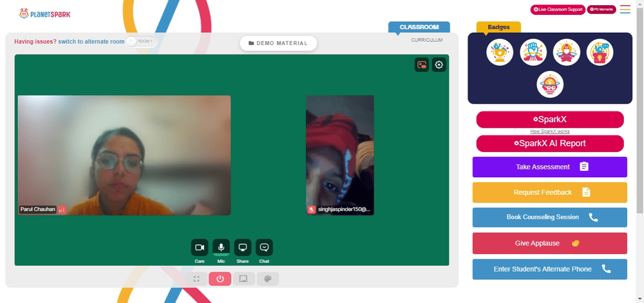Open the Chat panel

264,248
